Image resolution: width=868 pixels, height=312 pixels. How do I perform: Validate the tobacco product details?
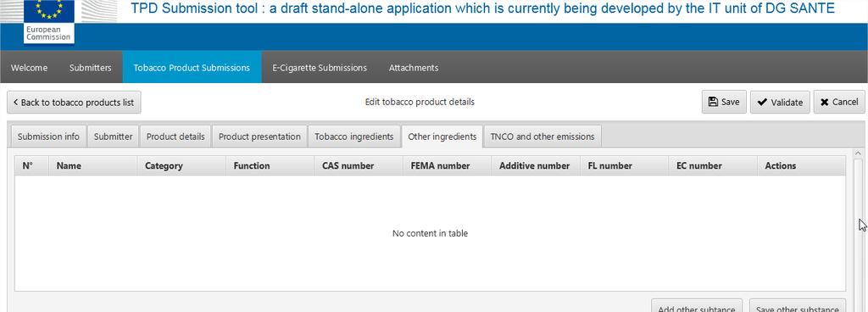pyautogui.click(x=780, y=102)
